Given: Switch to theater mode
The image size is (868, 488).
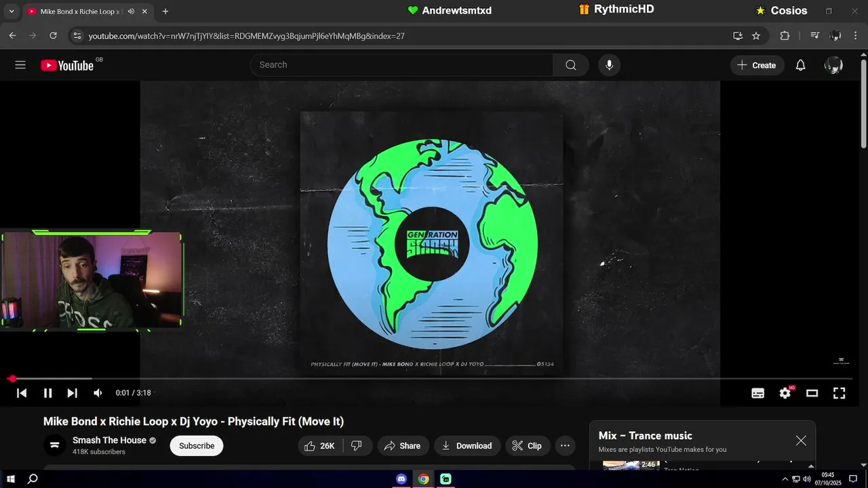Looking at the screenshot, I should point(812,393).
